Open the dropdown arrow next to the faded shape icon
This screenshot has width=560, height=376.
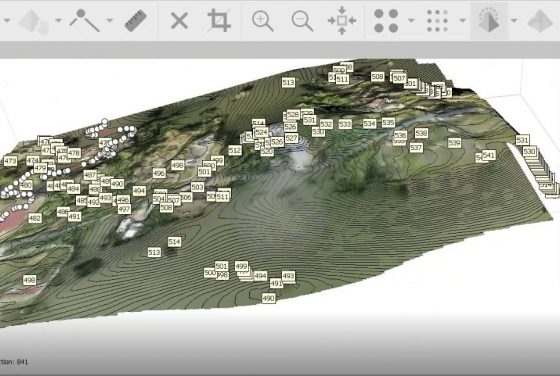coord(59,21)
